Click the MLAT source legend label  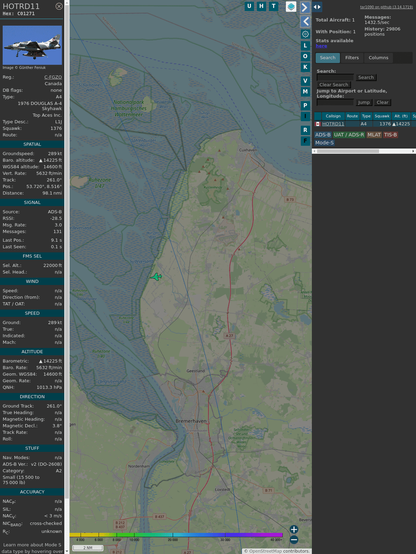[374, 135]
